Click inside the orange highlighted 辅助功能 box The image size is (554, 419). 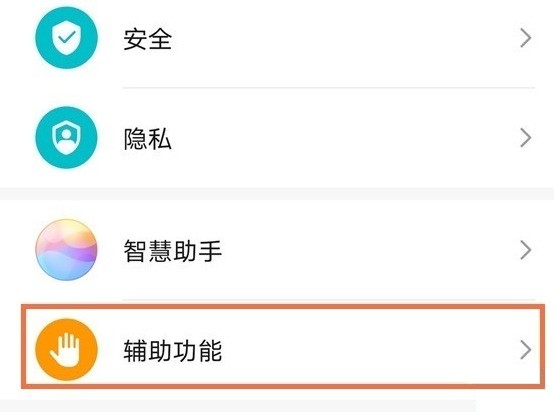click(x=283, y=347)
